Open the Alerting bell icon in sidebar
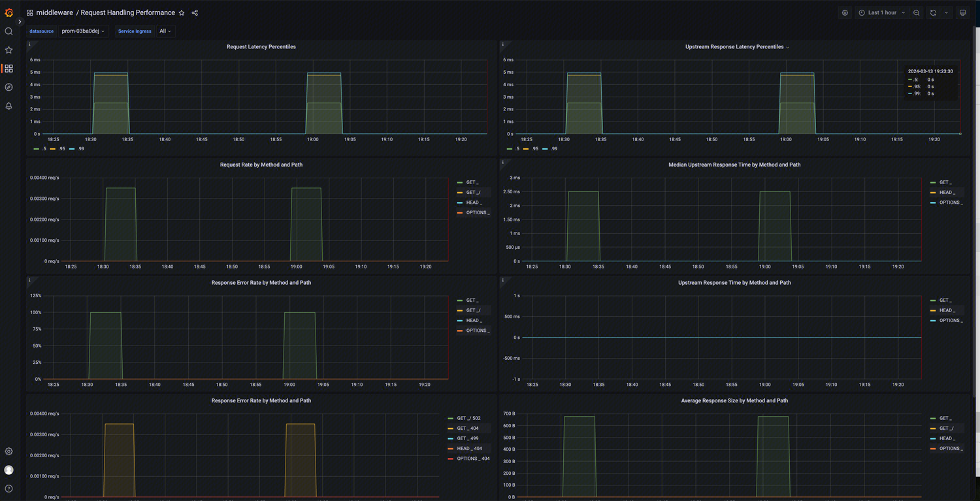The width and height of the screenshot is (980, 501). click(x=8, y=106)
